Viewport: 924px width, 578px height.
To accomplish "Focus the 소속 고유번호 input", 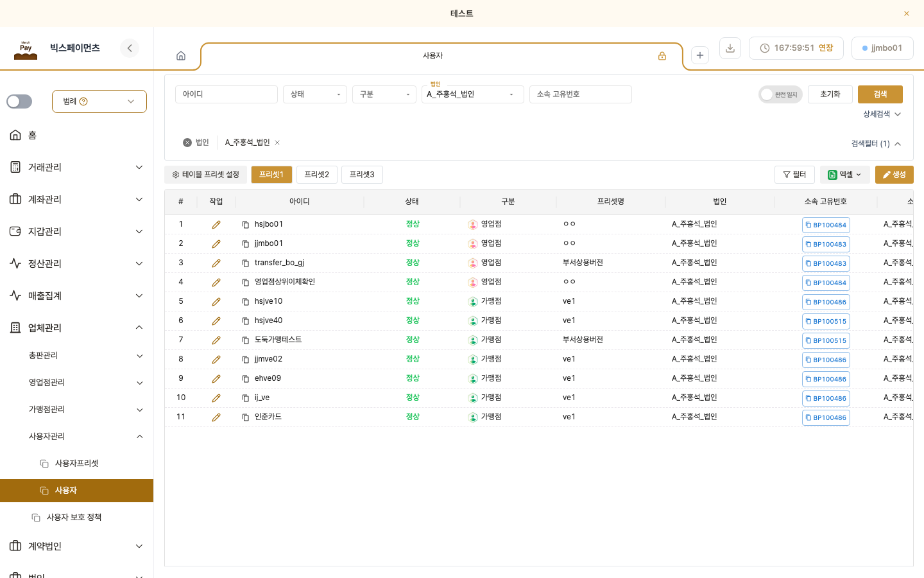I will 581,94.
